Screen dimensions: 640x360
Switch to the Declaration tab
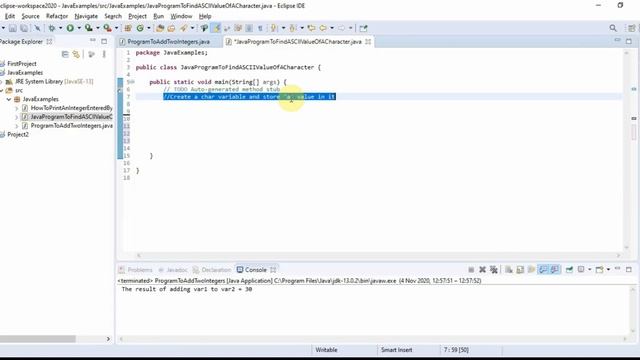(212, 270)
